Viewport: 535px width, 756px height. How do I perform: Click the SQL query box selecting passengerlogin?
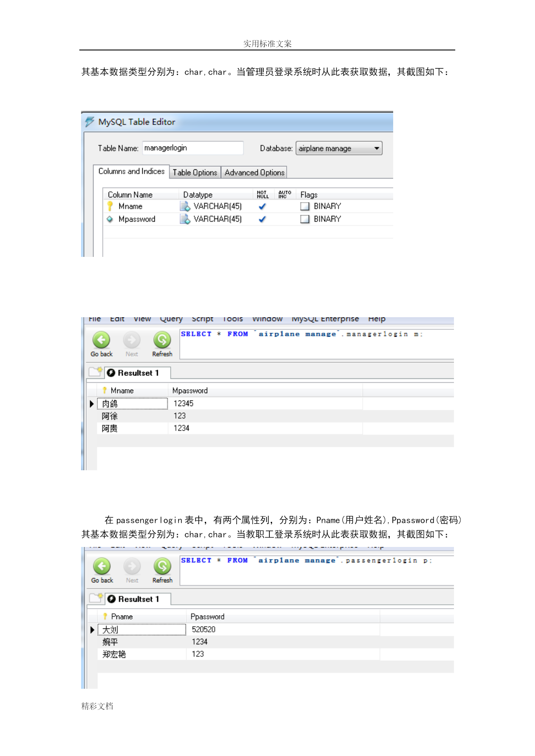(x=317, y=570)
